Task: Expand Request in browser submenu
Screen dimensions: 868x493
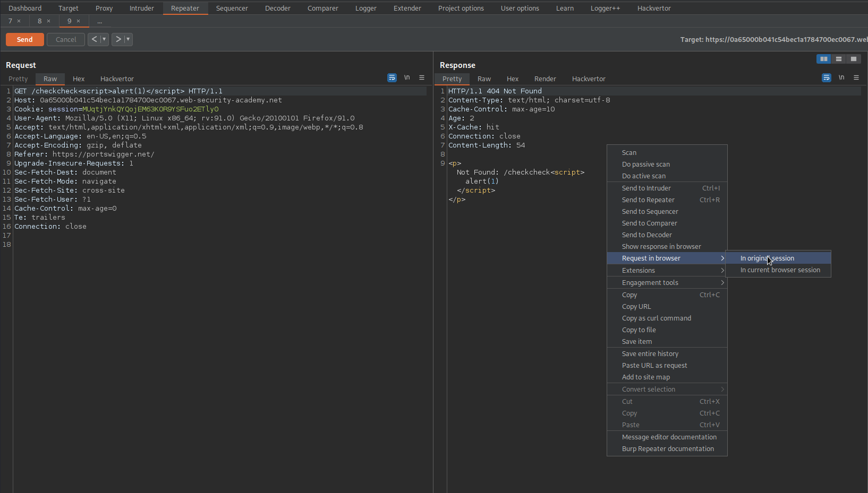Action: [x=667, y=258]
